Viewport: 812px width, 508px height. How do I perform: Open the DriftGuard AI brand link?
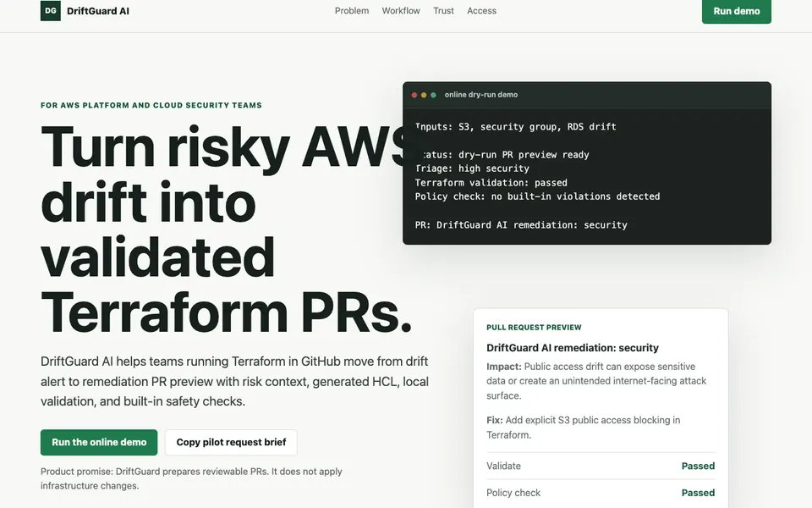tap(85, 10)
